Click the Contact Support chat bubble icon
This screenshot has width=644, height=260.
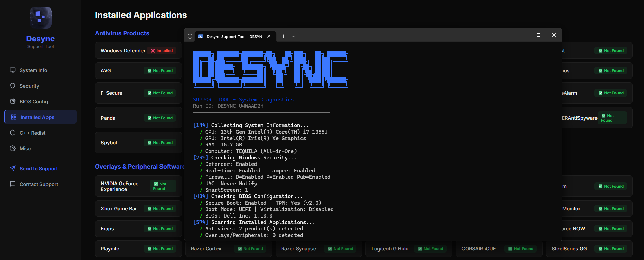[x=13, y=184]
